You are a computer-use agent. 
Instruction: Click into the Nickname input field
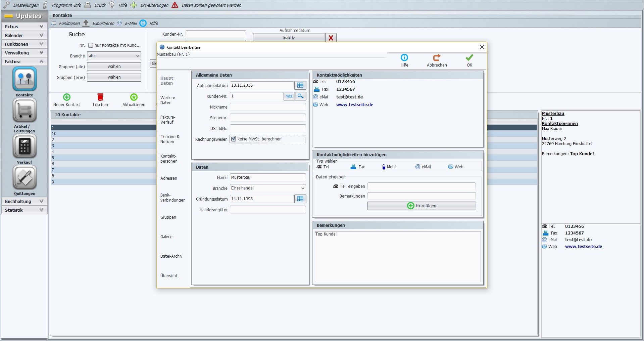tap(267, 107)
